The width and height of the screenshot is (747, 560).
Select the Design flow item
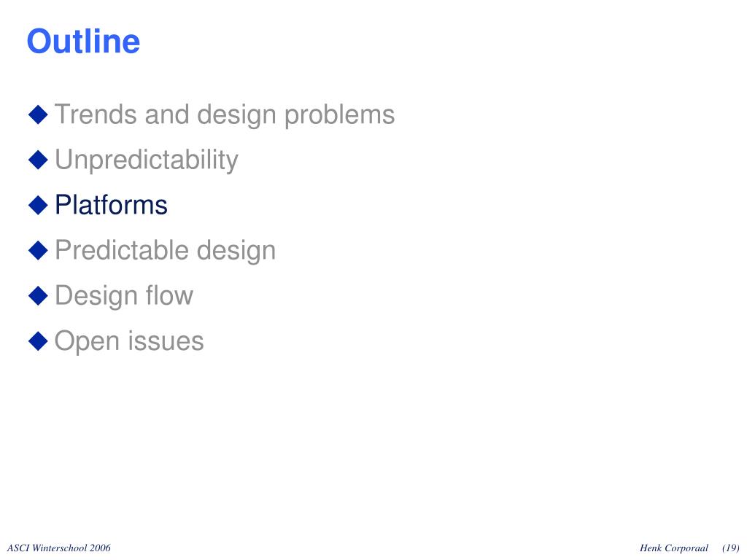(x=124, y=296)
